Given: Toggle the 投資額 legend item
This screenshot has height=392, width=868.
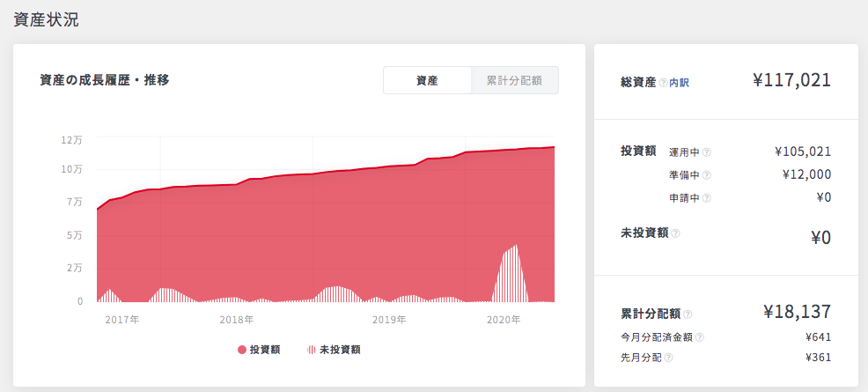Looking at the screenshot, I should click(x=259, y=350).
